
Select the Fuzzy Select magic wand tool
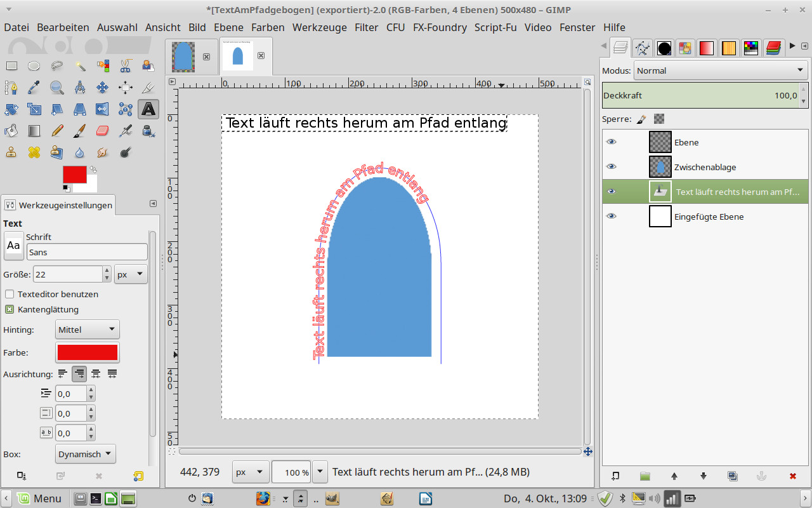80,65
